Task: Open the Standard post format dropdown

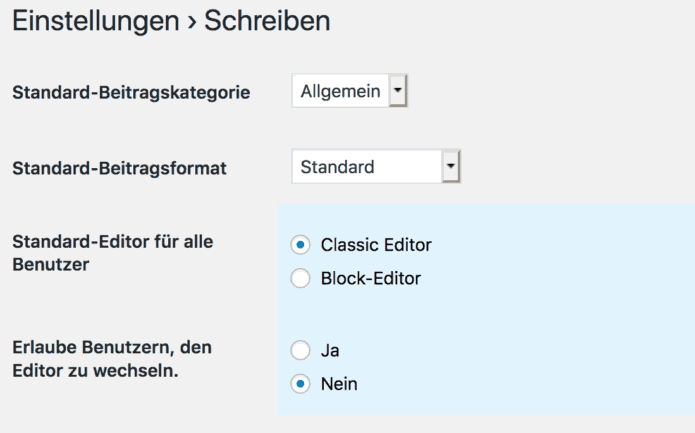Action: click(366, 167)
